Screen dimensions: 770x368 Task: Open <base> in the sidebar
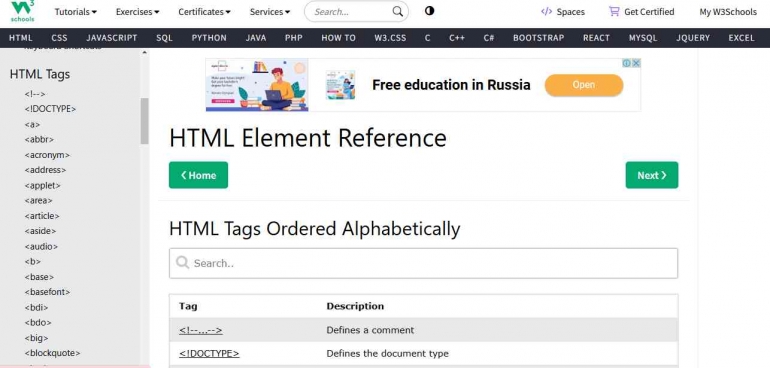(x=39, y=277)
